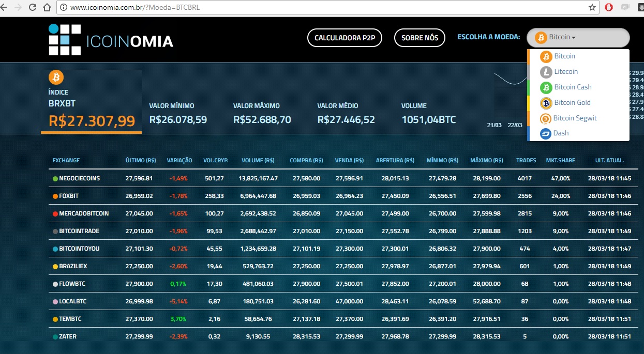644x354 pixels.
Task: Click the yellow dot beside BRAZILIEX
Action: click(x=55, y=267)
